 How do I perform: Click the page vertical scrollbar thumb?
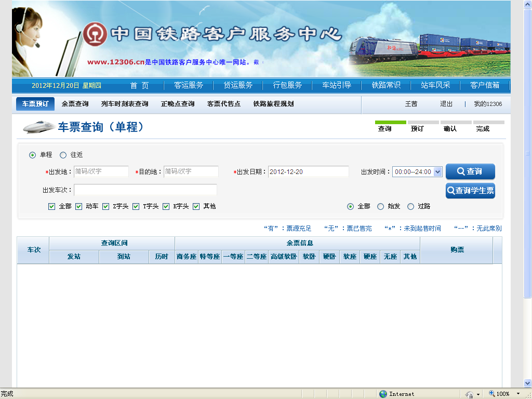click(x=528, y=153)
